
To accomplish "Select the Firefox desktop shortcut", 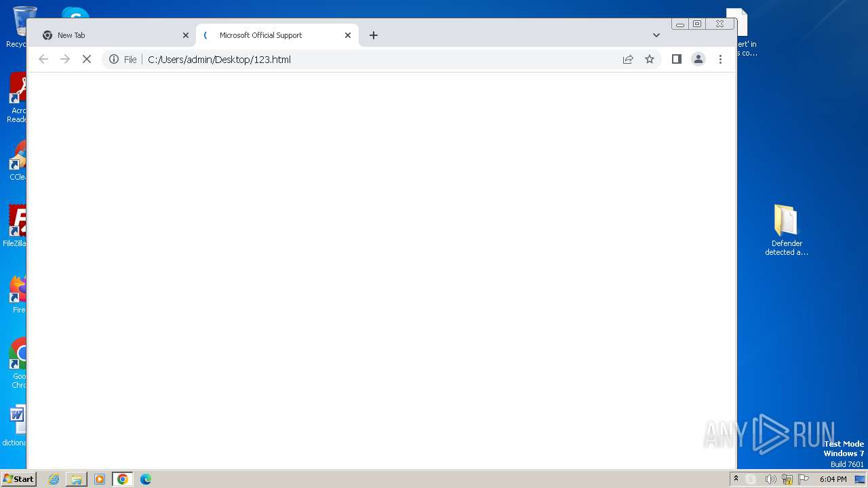I will 18,293.
